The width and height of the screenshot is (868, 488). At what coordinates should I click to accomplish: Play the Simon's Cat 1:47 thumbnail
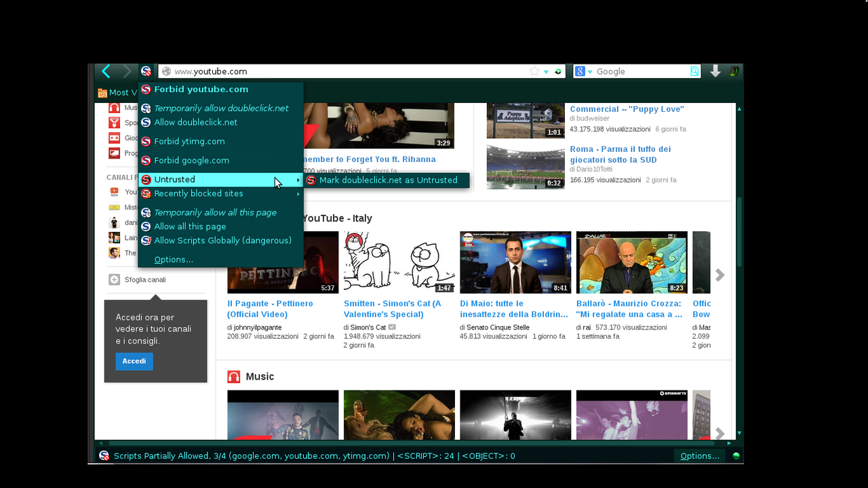click(x=399, y=262)
